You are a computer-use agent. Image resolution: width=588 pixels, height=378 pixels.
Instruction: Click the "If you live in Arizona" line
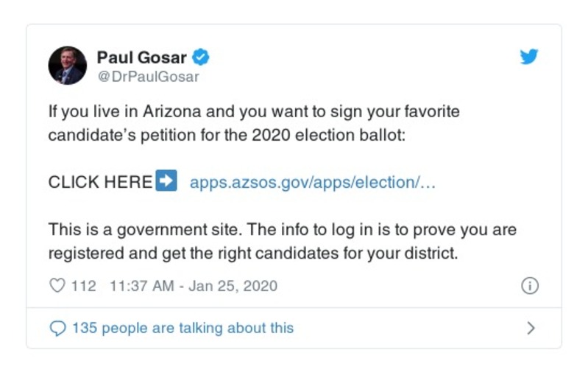[254, 113]
